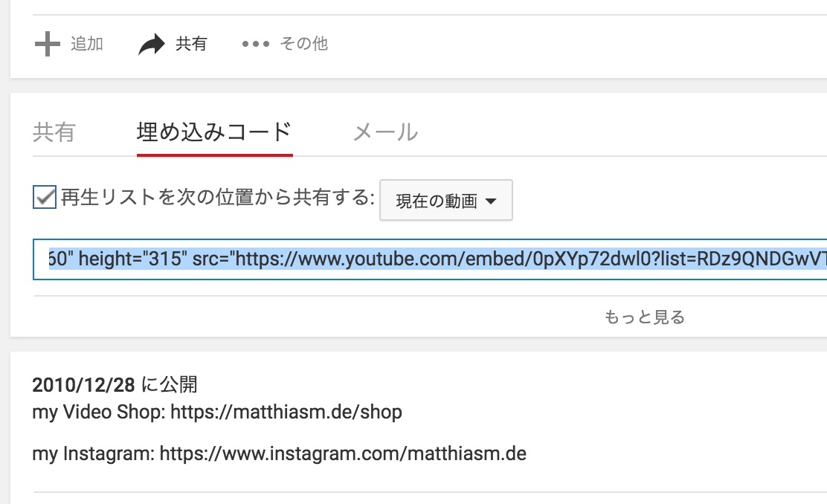This screenshot has width=827, height=504.
Task: Open その他 options
Action: [x=303, y=44]
